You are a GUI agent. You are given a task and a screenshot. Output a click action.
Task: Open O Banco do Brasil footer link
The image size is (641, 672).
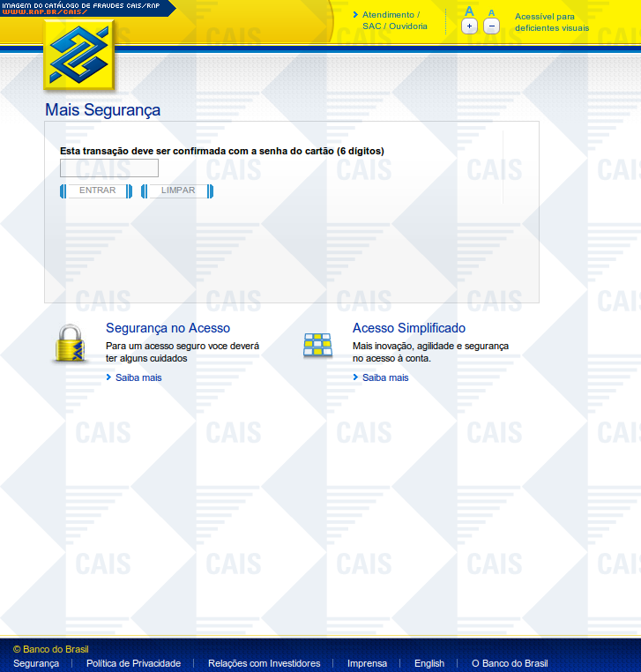click(x=510, y=663)
